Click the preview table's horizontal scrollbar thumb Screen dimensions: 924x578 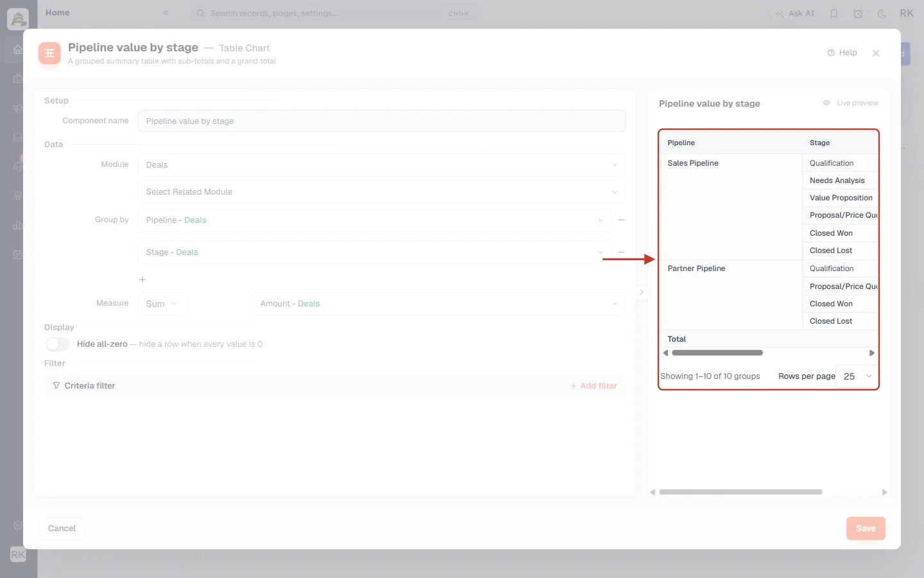(x=717, y=353)
